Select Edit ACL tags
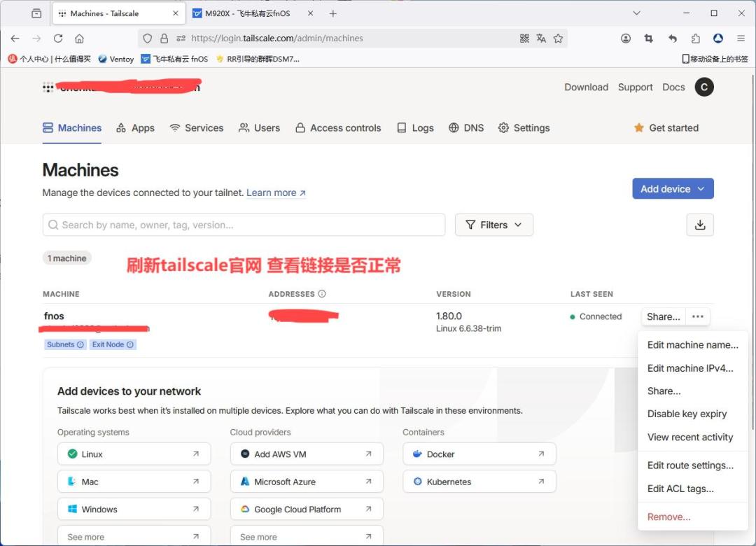The image size is (756, 546). [x=692, y=489]
